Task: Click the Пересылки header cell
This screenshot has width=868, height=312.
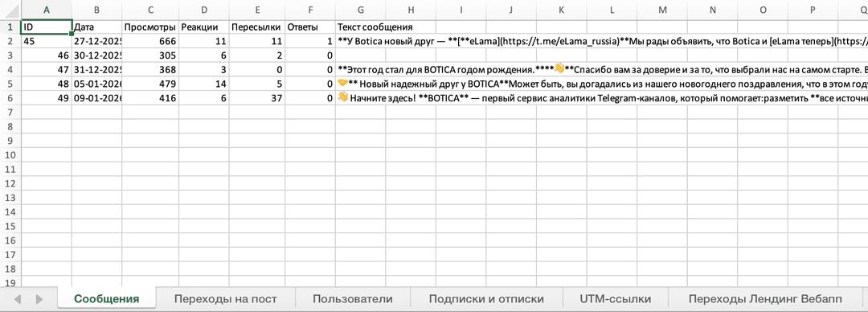Action: [x=256, y=27]
